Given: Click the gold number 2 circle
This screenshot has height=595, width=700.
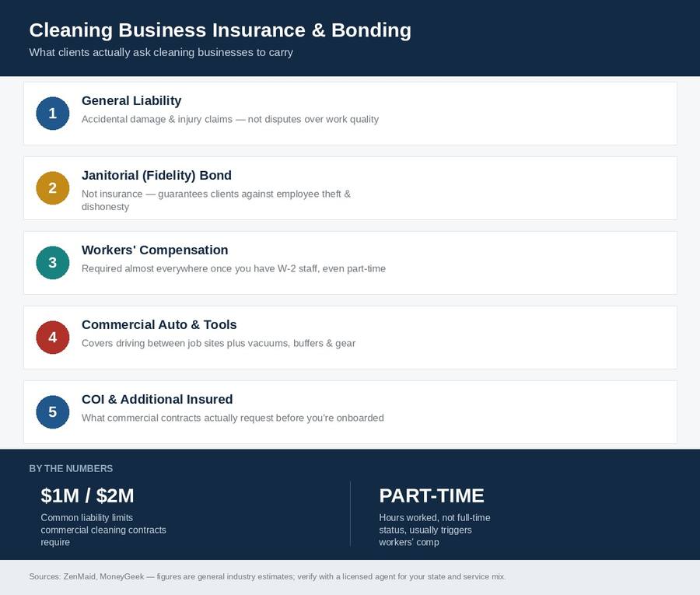Looking at the screenshot, I should point(53,188).
